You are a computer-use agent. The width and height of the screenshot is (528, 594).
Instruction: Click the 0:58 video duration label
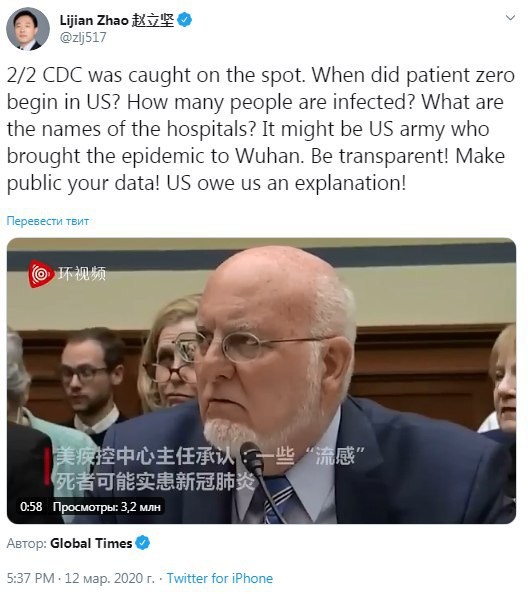tap(31, 506)
